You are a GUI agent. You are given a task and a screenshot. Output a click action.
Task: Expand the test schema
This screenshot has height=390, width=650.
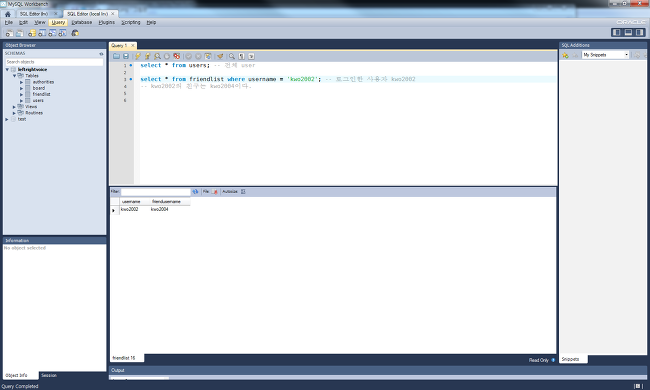point(7,119)
